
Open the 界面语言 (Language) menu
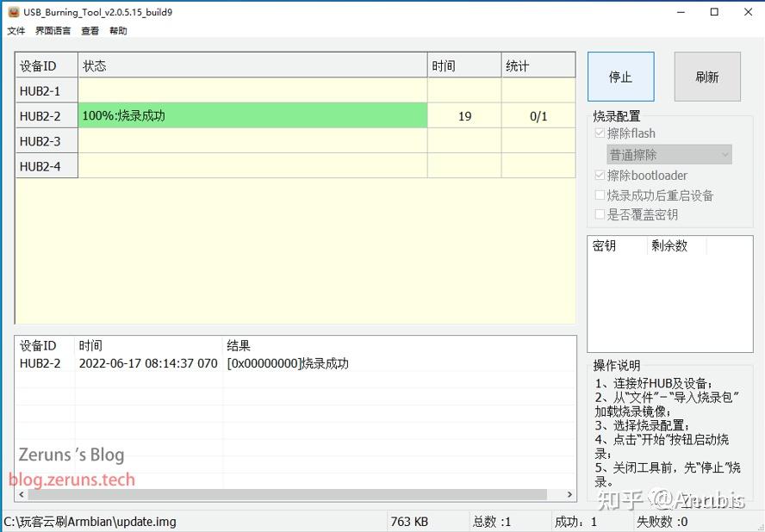[53, 30]
